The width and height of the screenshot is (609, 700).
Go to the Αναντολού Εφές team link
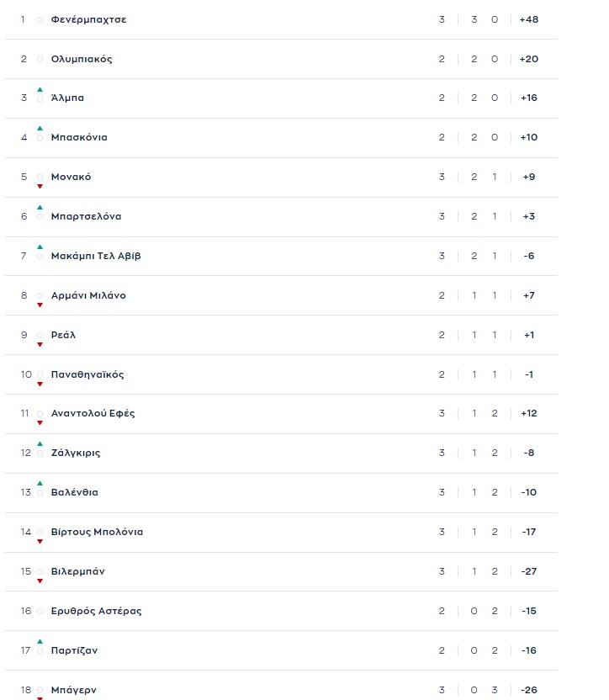pyautogui.click(x=93, y=413)
